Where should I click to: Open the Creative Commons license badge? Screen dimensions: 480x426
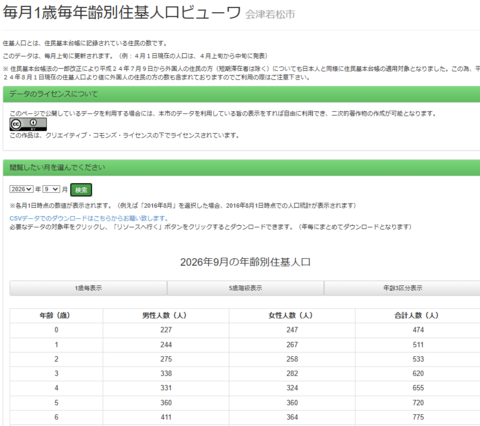click(x=28, y=124)
